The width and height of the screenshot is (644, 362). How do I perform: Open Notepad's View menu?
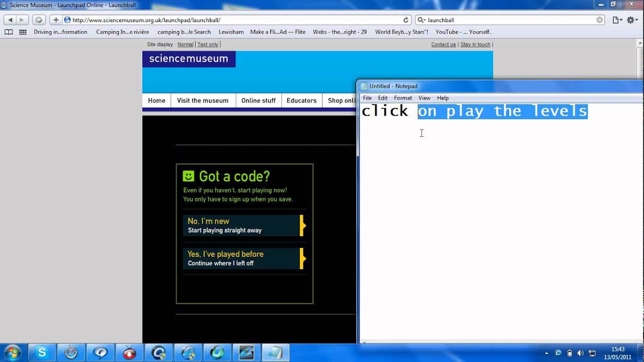(425, 98)
